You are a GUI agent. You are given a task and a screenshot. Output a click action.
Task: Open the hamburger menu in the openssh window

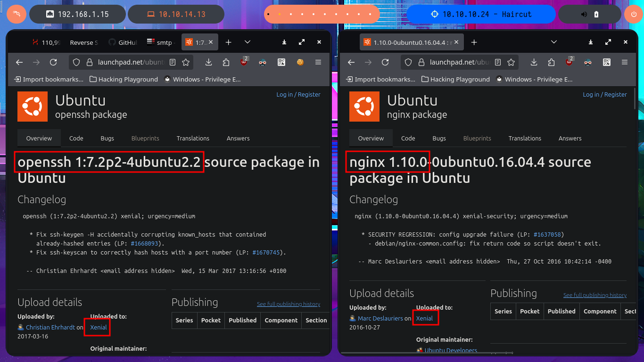(318, 62)
